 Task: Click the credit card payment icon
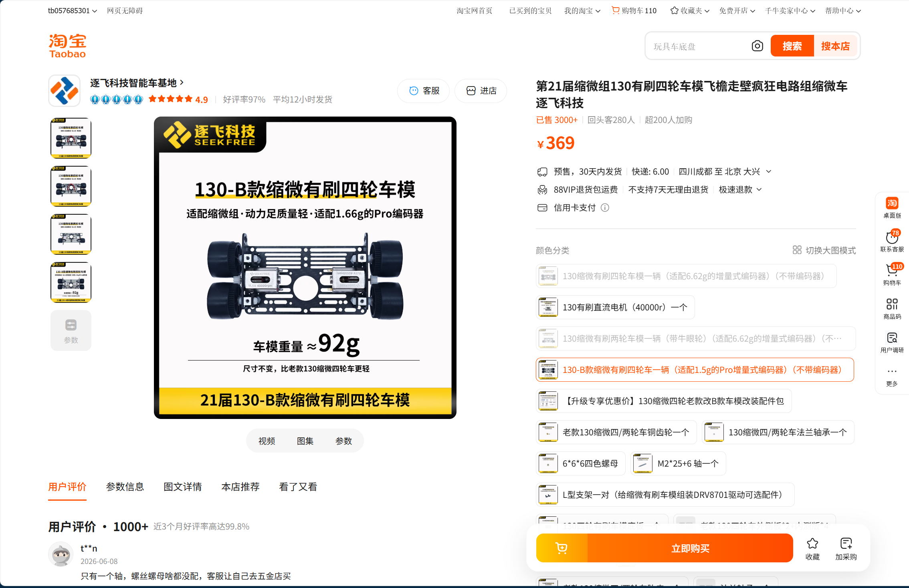542,207
